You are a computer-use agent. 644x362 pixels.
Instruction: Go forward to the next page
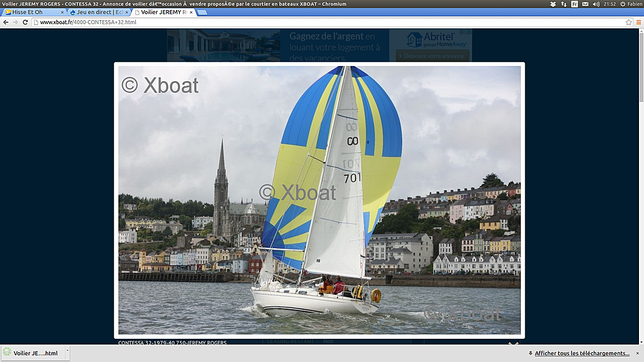(16, 22)
